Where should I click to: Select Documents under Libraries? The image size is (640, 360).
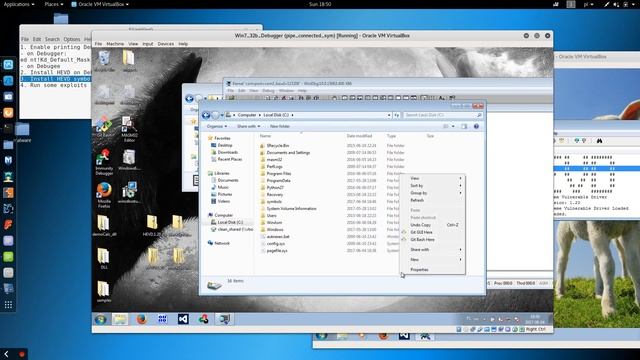coord(227,180)
